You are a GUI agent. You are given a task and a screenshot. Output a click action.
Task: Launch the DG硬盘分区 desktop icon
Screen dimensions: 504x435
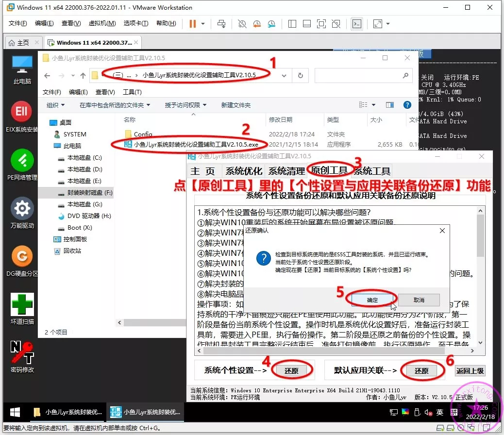click(x=22, y=257)
